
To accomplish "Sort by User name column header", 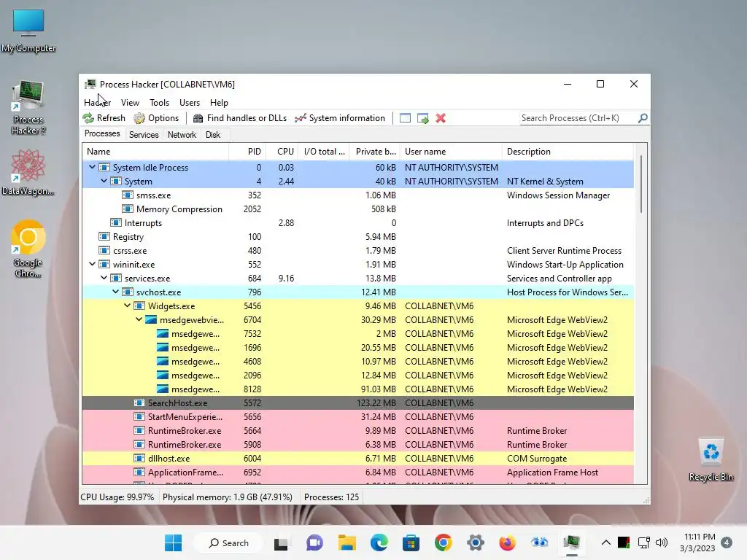I will tap(451, 152).
